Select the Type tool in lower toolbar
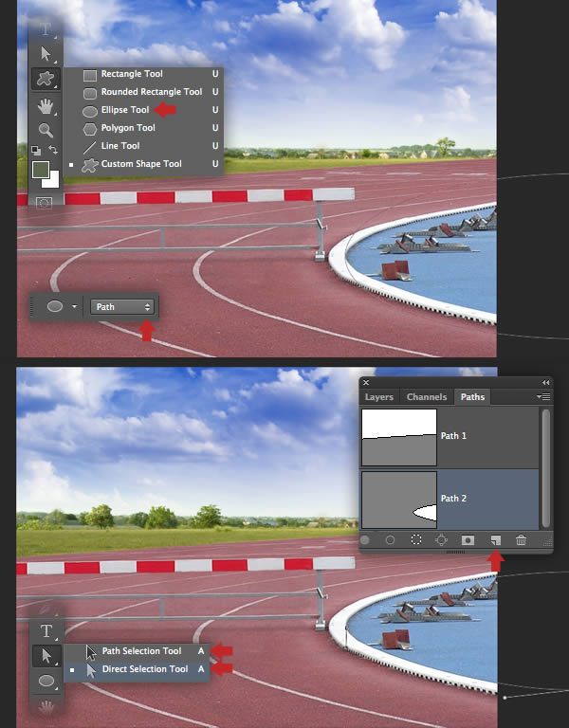 (x=46, y=631)
